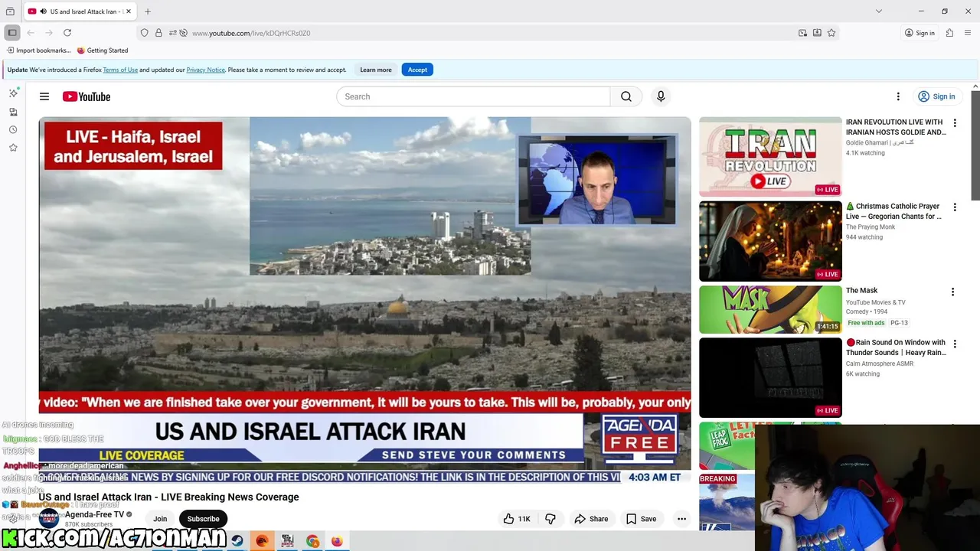
Task: Select the US and Israel Attack Iran tab
Action: [x=80, y=11]
